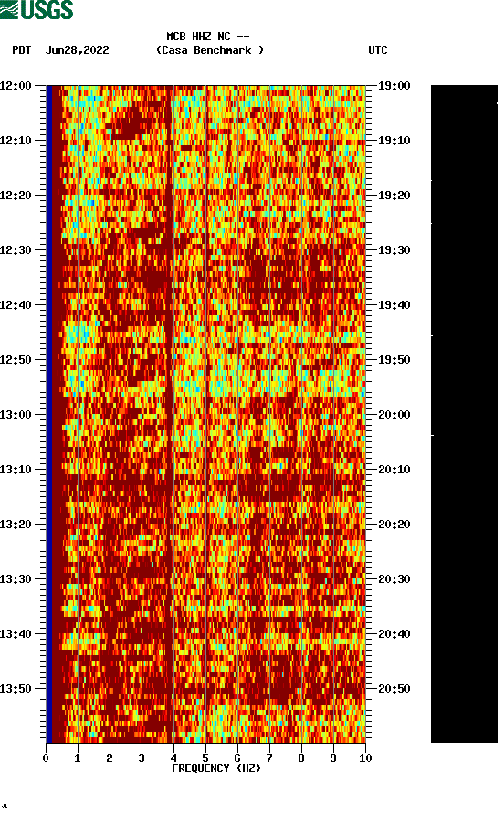Click the 19:20 UTC time label
The height and width of the screenshot is (816, 504).
point(394,196)
